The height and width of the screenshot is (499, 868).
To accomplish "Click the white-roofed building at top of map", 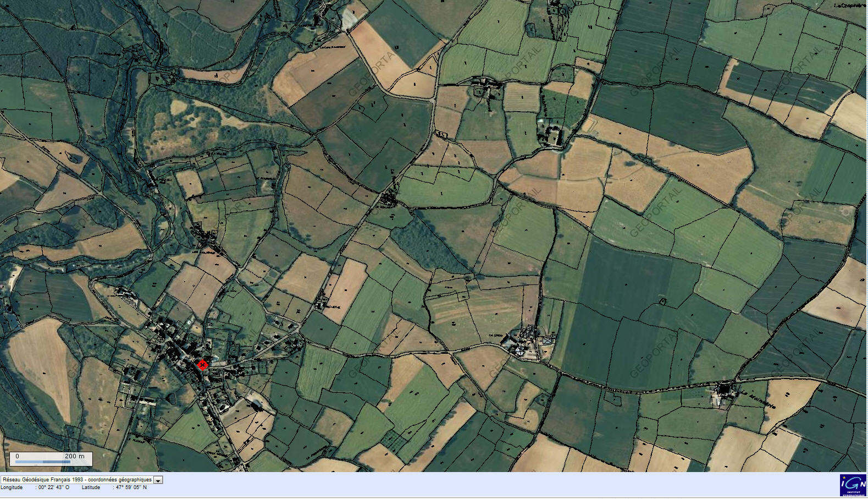I will (349, 19).
